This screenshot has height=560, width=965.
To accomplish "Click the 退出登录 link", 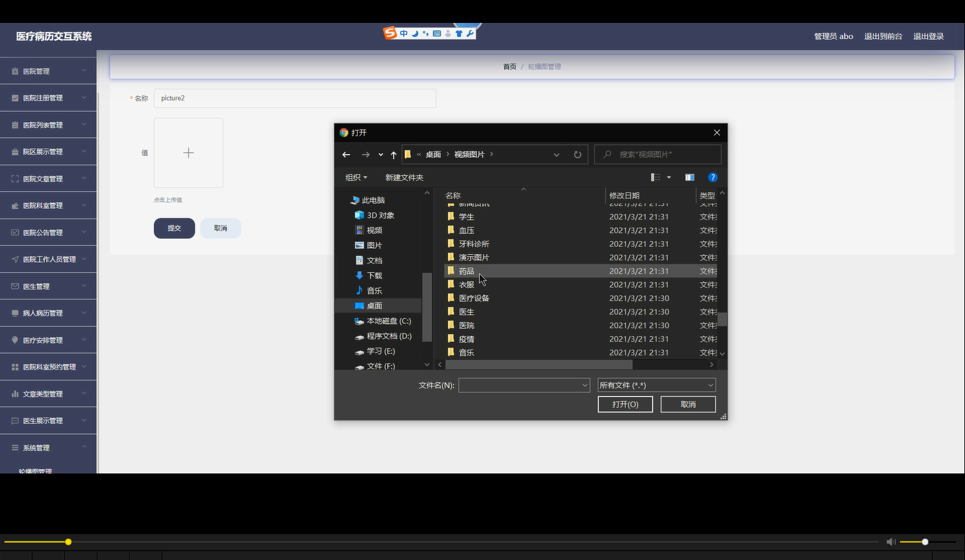I will (929, 36).
